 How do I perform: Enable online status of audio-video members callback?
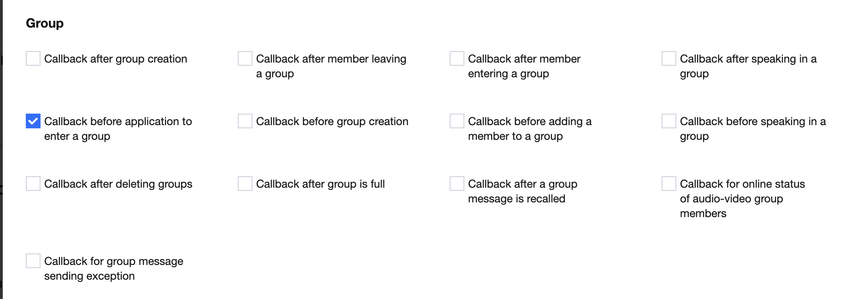pyautogui.click(x=669, y=184)
